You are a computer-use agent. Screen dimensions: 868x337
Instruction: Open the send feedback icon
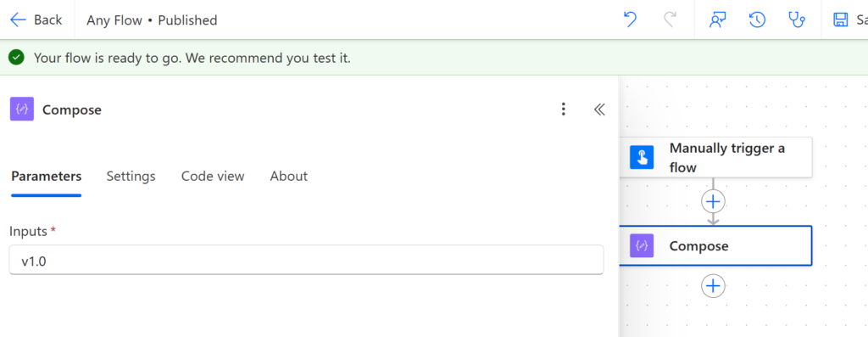pyautogui.click(x=718, y=20)
